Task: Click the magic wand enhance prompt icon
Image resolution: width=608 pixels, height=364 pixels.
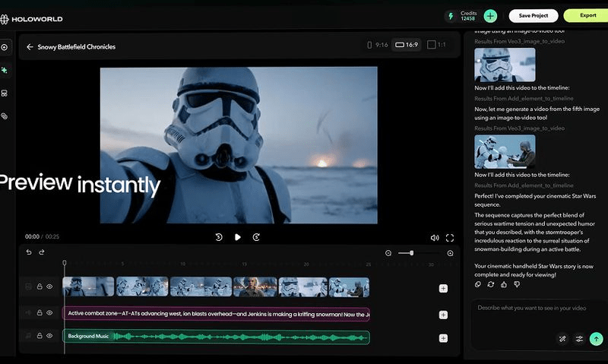Action: pyautogui.click(x=562, y=339)
